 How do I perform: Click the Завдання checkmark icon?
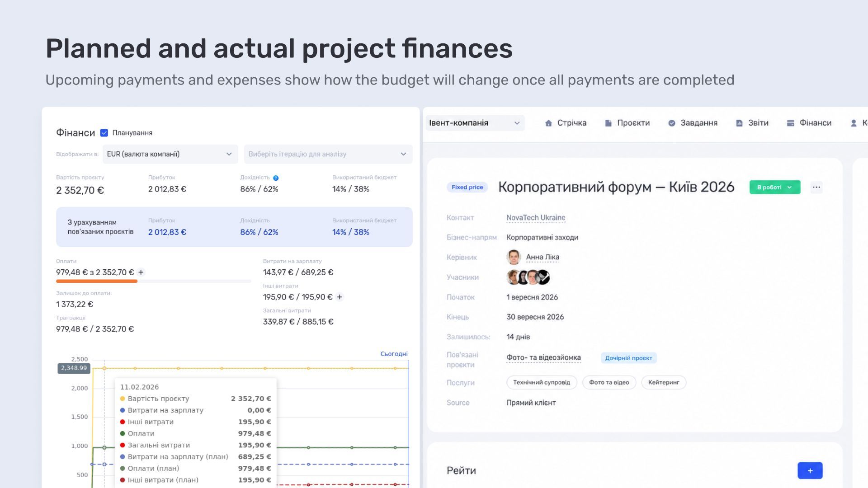(672, 123)
